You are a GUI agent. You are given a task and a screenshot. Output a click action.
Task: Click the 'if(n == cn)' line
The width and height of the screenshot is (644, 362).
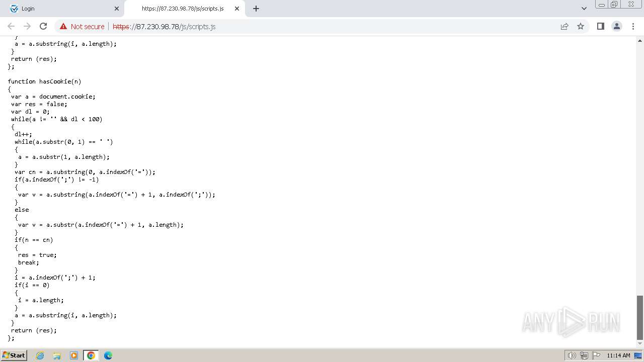click(34, 240)
